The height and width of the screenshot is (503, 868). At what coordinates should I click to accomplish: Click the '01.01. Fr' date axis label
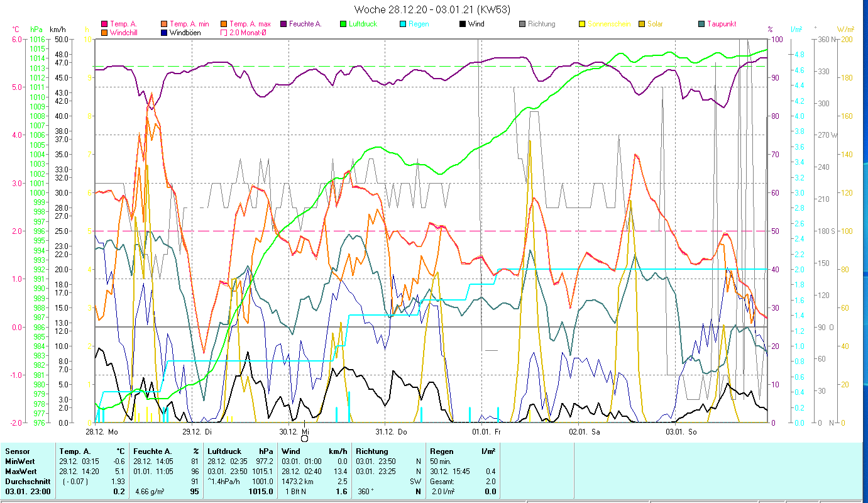pos(487,432)
